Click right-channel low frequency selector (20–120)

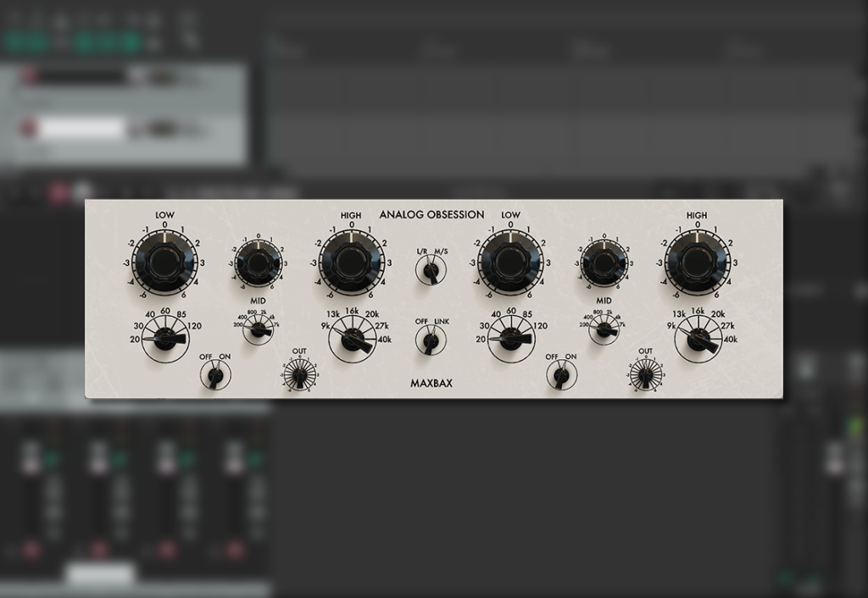[511, 339]
